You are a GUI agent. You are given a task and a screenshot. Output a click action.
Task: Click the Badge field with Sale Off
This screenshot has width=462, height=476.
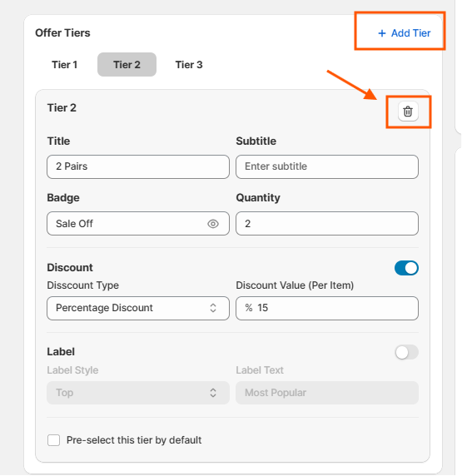pos(138,223)
